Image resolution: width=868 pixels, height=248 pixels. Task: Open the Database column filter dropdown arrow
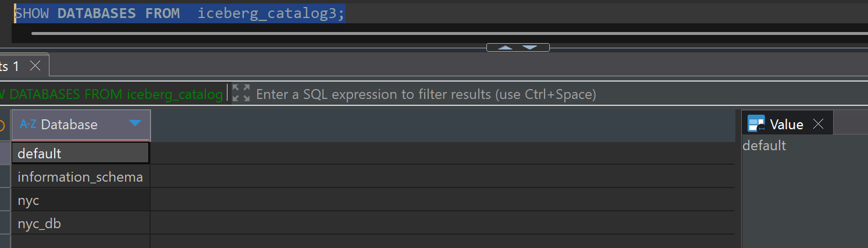point(135,123)
